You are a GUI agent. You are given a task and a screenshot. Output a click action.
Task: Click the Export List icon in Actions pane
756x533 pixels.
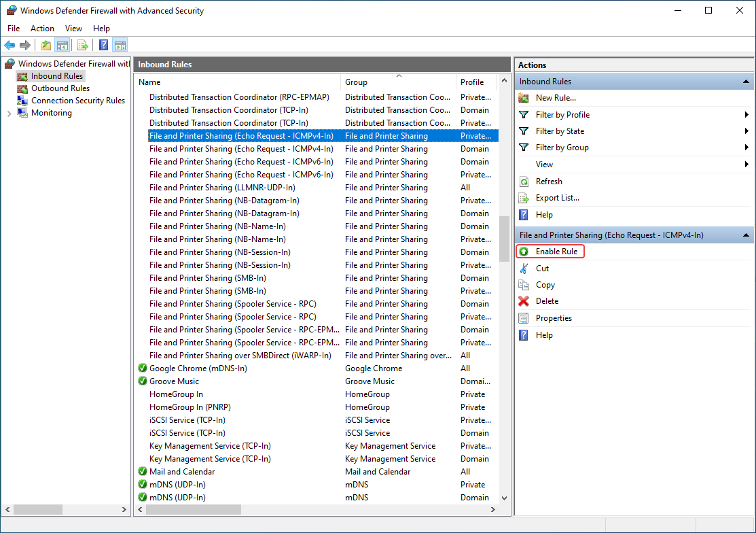click(x=524, y=198)
